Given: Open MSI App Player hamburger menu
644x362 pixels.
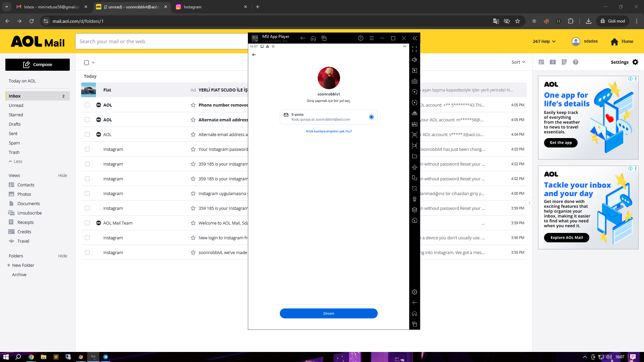Looking at the screenshot, I should tap(372, 38).
